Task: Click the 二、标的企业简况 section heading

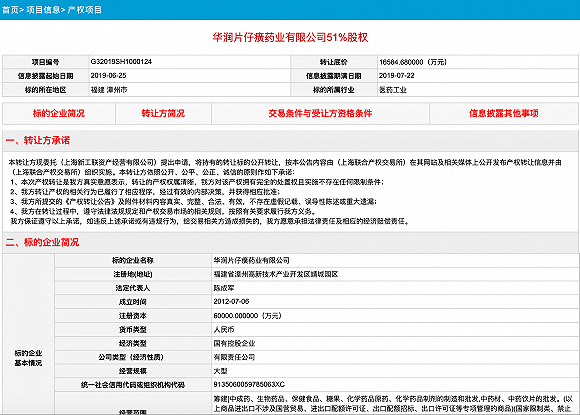Action: (x=42, y=242)
